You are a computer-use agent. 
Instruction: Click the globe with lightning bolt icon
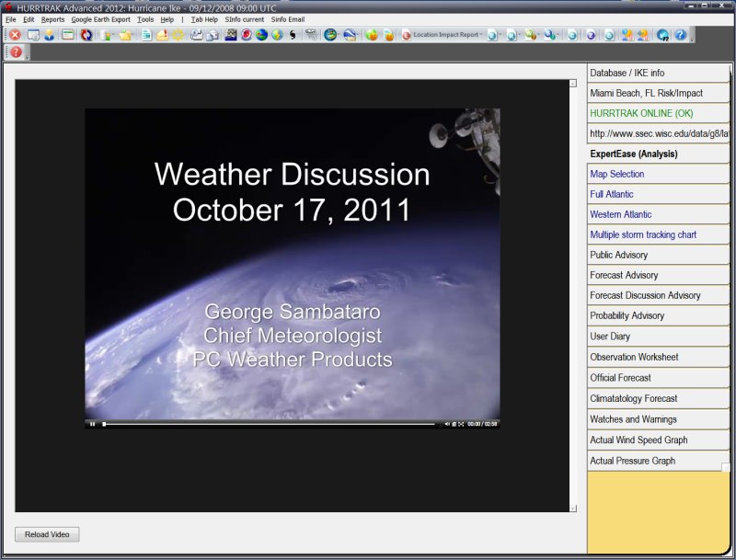pos(278,35)
